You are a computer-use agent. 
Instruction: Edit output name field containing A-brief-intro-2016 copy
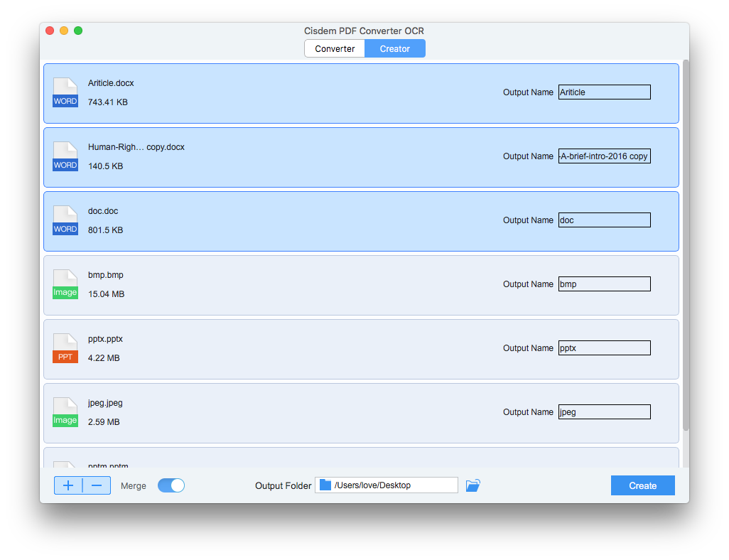coord(605,156)
